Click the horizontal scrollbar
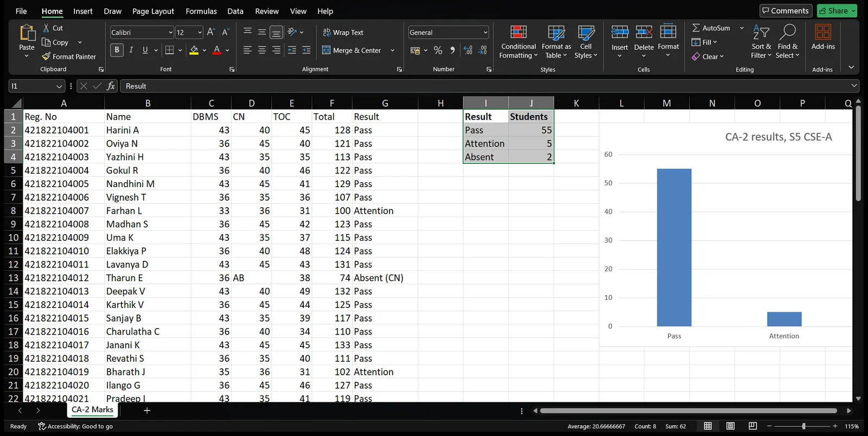The height and width of the screenshot is (436, 868). click(x=688, y=411)
